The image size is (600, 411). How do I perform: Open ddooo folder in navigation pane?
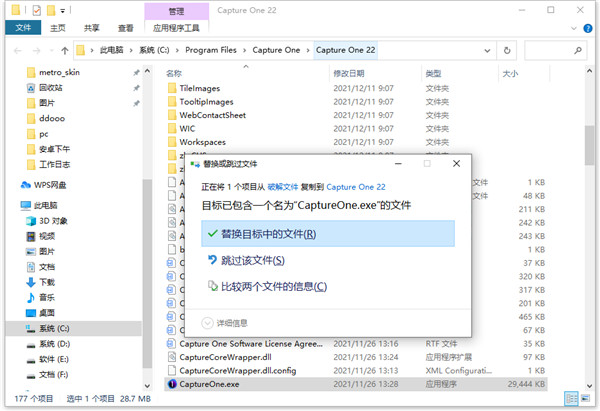click(52, 118)
